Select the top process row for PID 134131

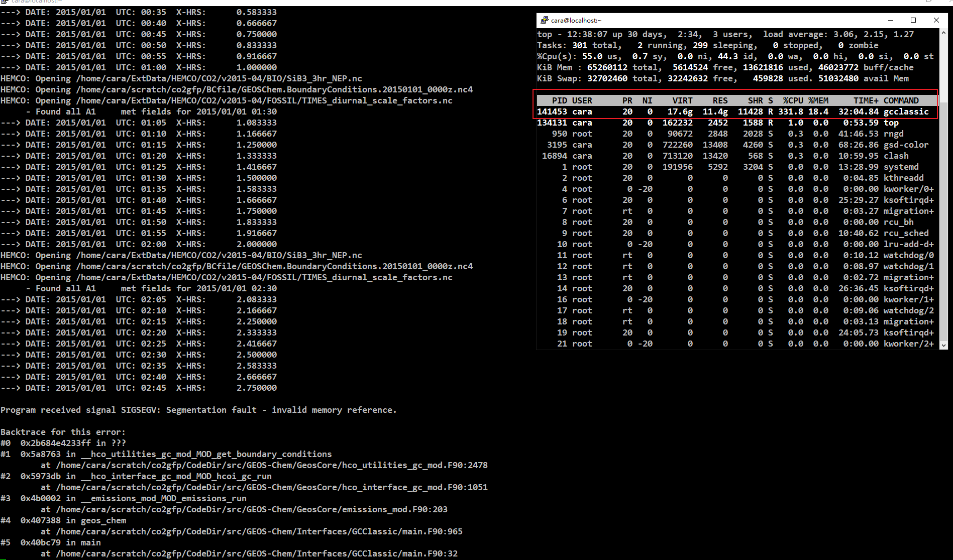point(703,123)
